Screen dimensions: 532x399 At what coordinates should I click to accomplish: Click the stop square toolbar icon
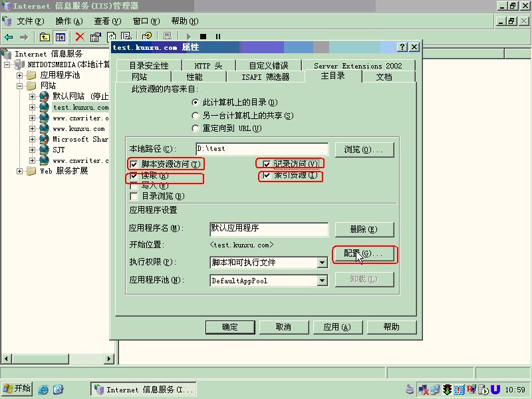(203, 37)
